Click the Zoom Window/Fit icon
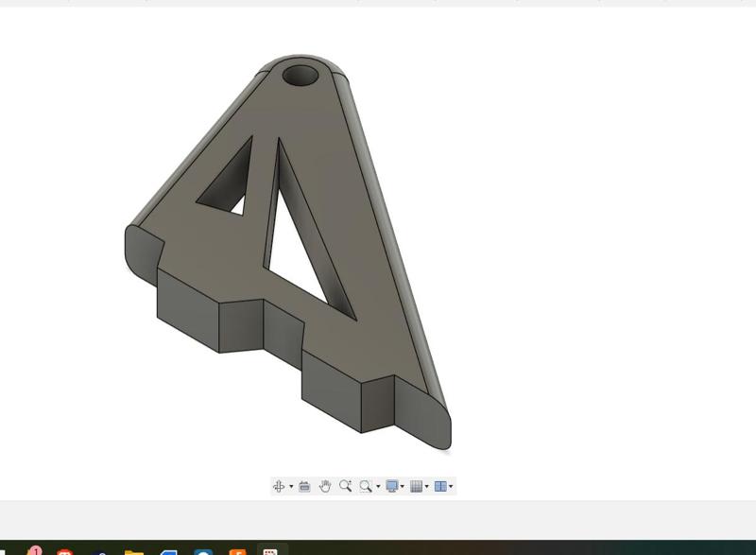The width and height of the screenshot is (756, 555). (366, 486)
